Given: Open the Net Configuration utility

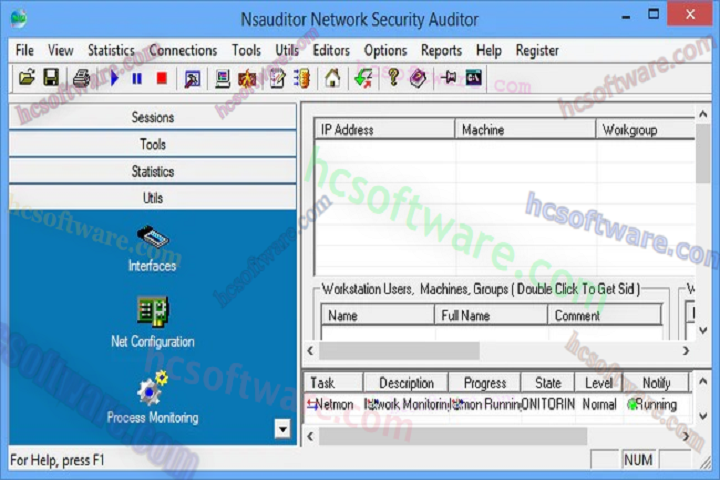Looking at the screenshot, I should [x=152, y=322].
